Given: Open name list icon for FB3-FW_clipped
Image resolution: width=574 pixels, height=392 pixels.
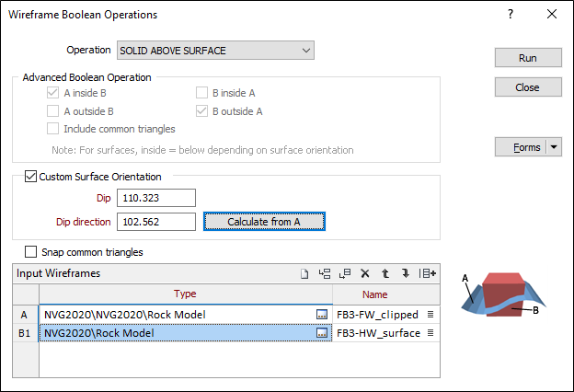Looking at the screenshot, I should (430, 315).
